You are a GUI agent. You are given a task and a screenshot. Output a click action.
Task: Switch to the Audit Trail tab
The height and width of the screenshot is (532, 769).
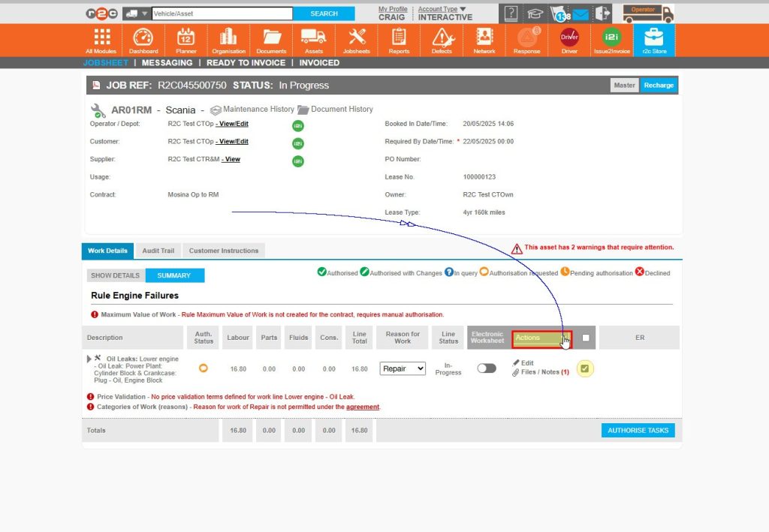point(158,251)
